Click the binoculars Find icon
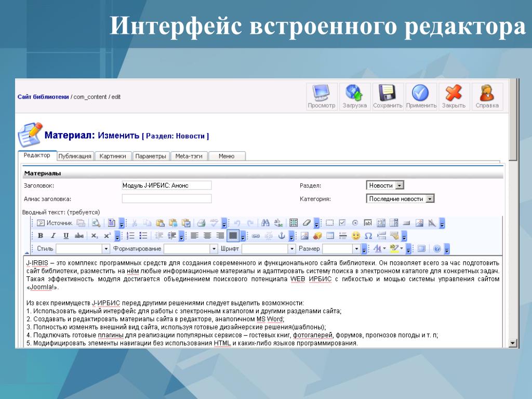Viewport: 532px width, 399px height. 265,223
